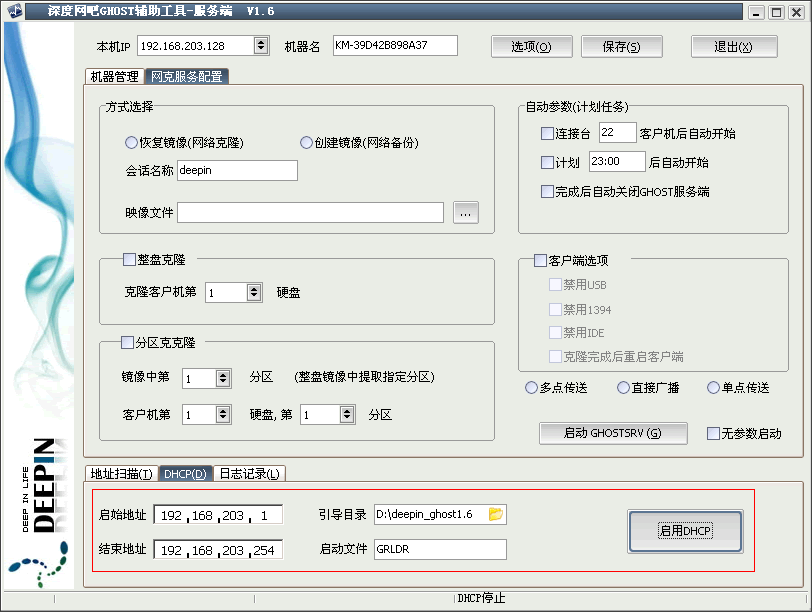This screenshot has width=812, height=612.
Task: Adjust 客户机第 disk number spinner
Action: (x=223, y=414)
